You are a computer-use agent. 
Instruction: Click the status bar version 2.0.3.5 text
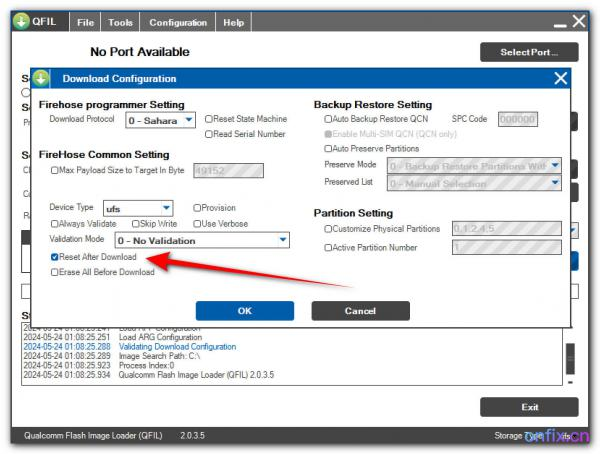tap(192, 436)
